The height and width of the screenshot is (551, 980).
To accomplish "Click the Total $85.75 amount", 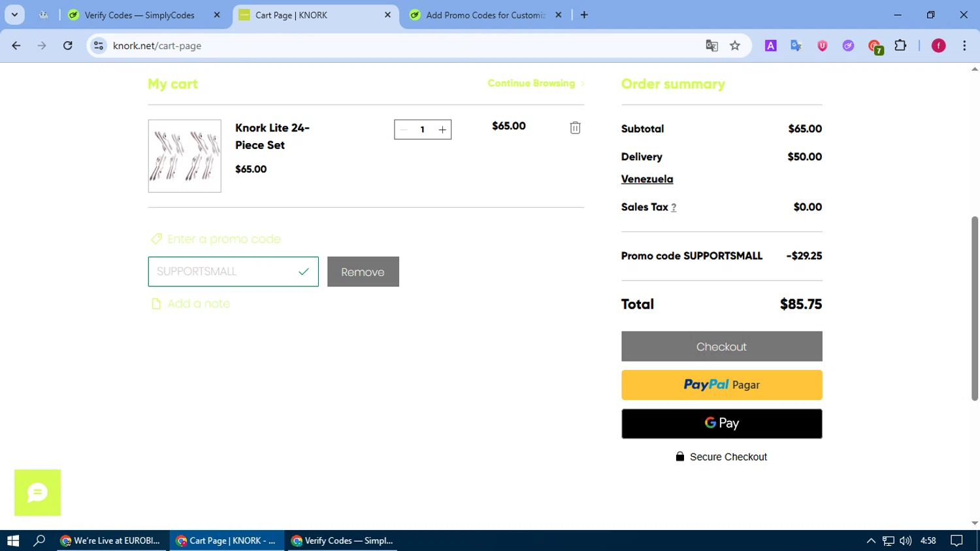I will 801,305.
